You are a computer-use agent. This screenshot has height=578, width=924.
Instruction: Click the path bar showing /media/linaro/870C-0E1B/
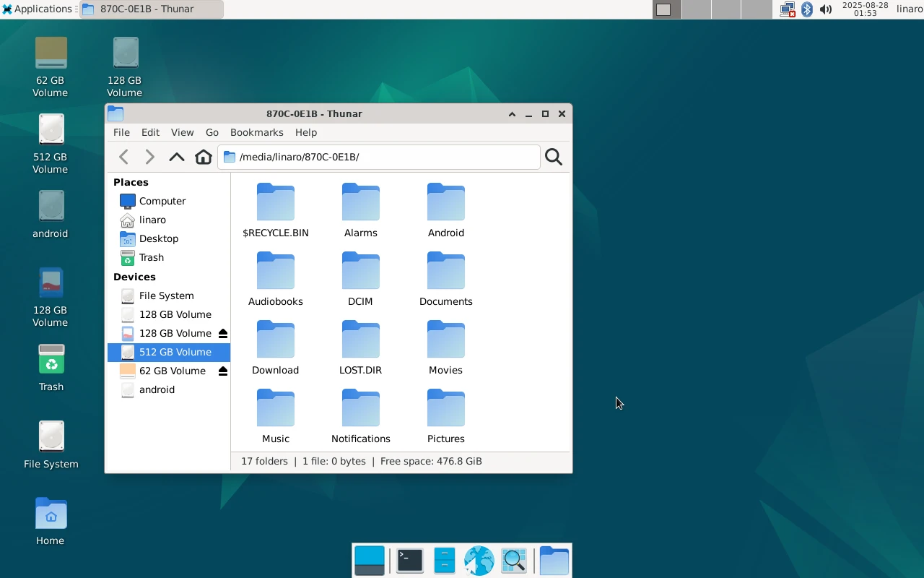[379, 157]
